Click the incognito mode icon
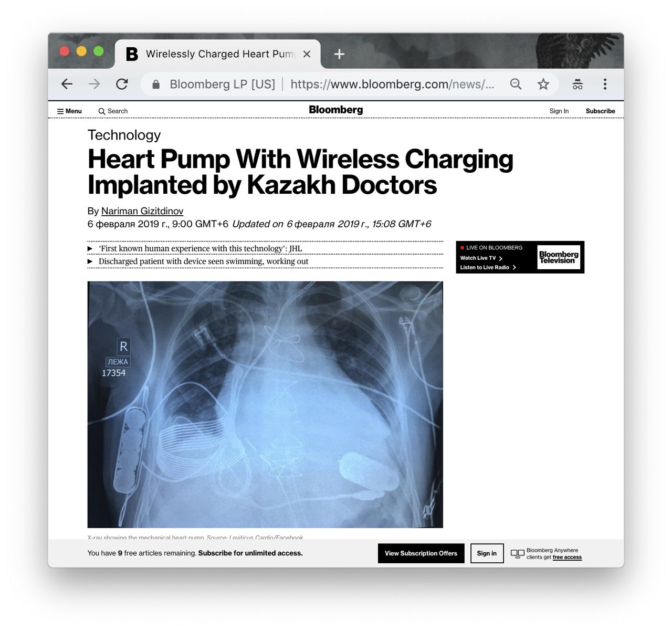Image resolution: width=672 pixels, height=631 pixels. click(577, 84)
